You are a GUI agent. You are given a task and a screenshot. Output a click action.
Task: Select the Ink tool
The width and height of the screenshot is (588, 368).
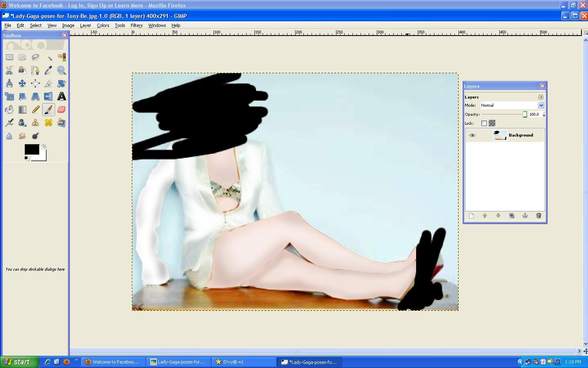click(x=22, y=123)
